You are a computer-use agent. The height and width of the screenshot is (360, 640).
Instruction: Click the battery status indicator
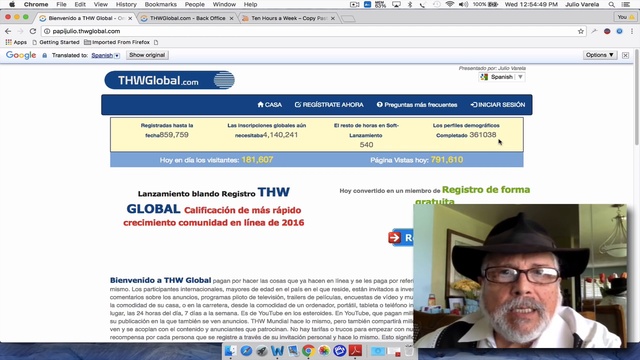[485, 4]
